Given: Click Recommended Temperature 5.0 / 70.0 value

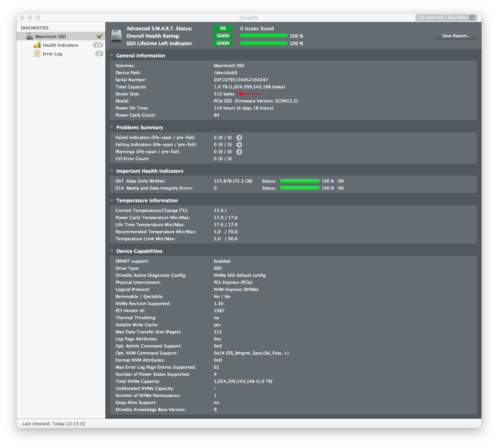Looking at the screenshot, I should pyautogui.click(x=226, y=232).
